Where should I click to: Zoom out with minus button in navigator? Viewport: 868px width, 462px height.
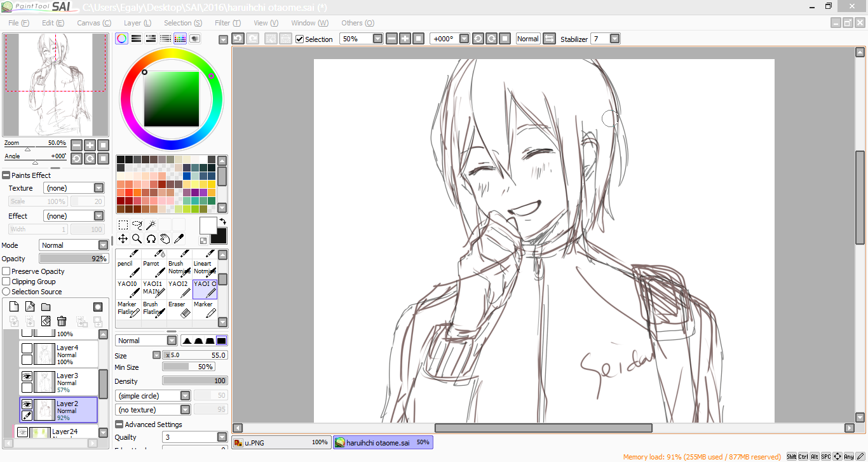(76, 145)
